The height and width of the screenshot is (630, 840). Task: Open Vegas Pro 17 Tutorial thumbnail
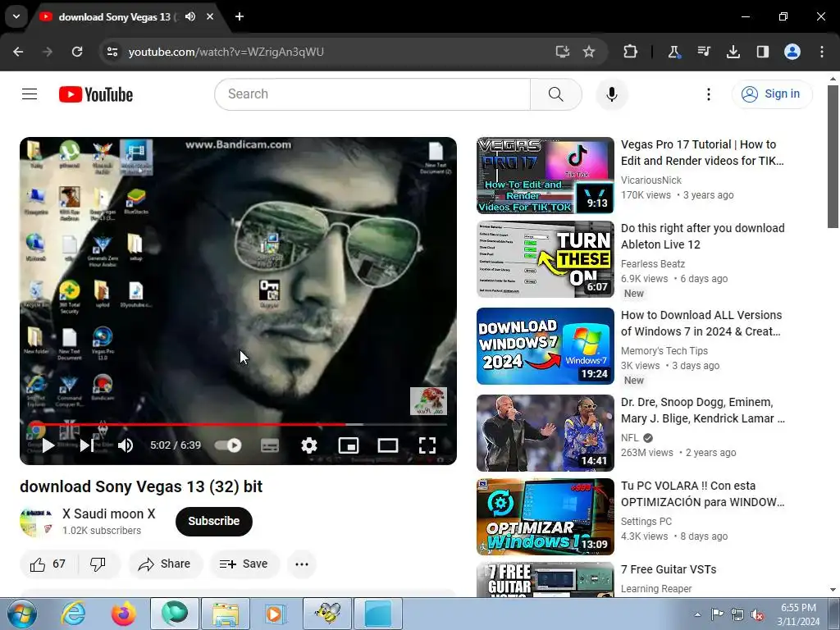coord(546,176)
